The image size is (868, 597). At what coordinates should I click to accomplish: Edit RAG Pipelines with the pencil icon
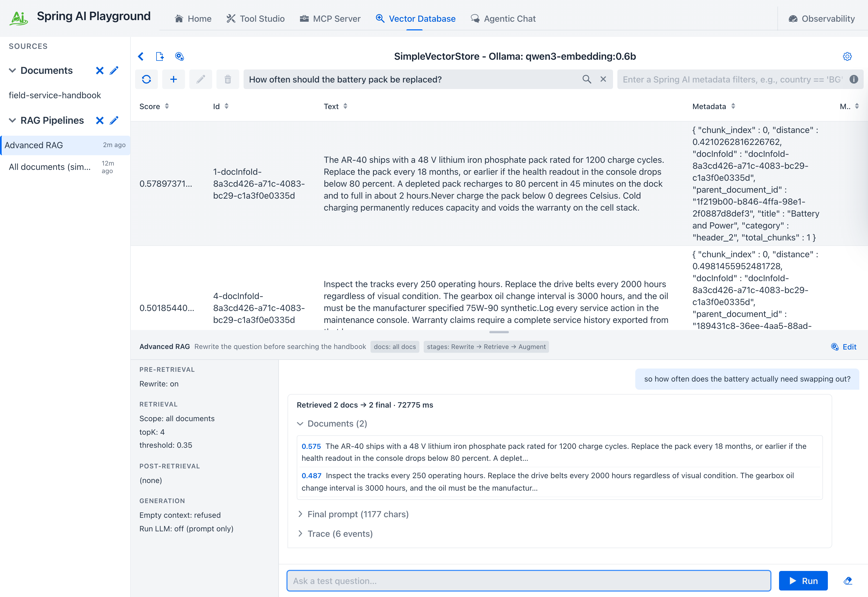point(114,120)
